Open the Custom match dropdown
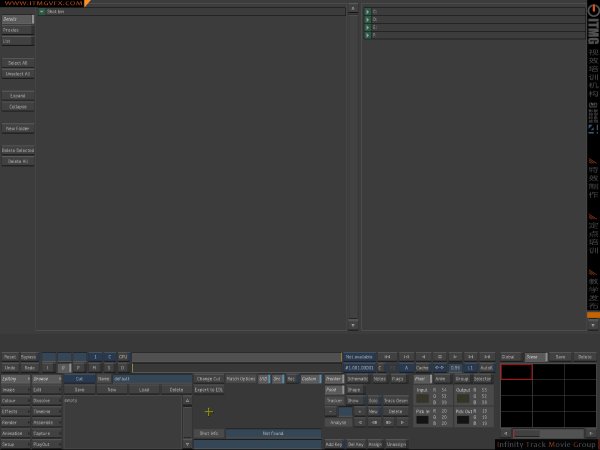Image resolution: width=600 pixels, height=450 pixels. pos(311,379)
